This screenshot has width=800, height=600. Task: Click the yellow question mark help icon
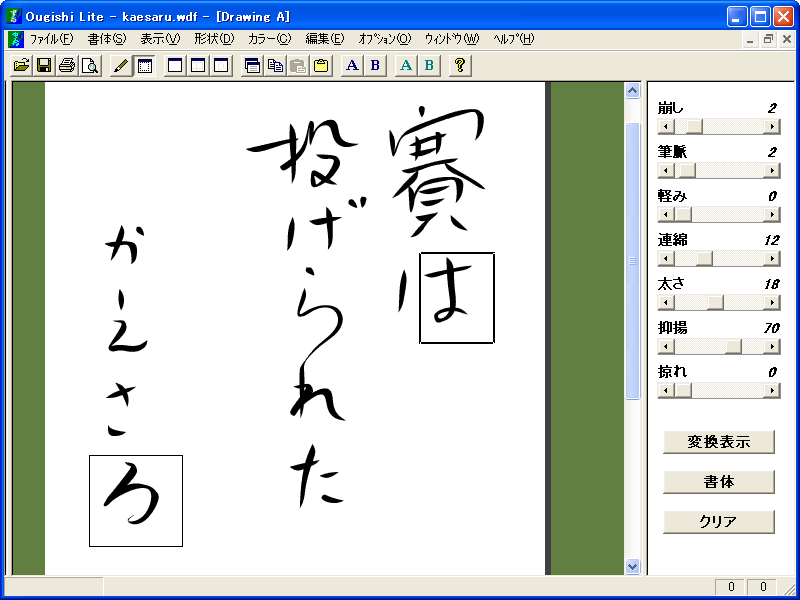460,66
